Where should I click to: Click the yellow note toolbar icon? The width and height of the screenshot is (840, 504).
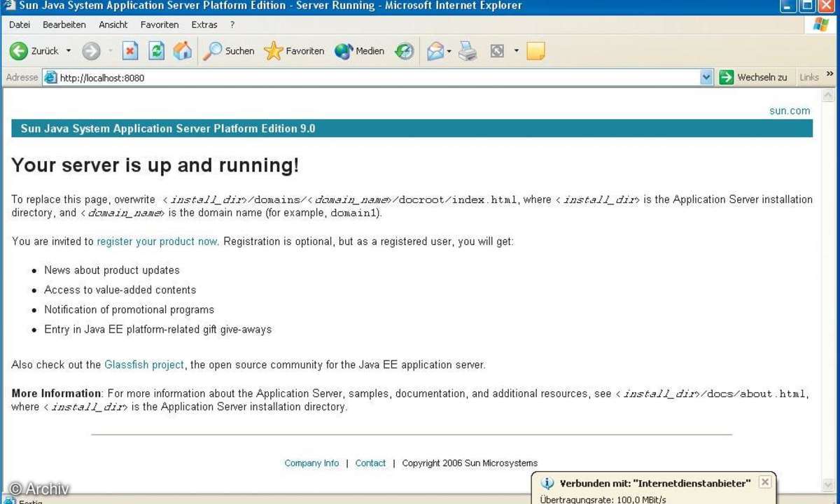click(535, 51)
